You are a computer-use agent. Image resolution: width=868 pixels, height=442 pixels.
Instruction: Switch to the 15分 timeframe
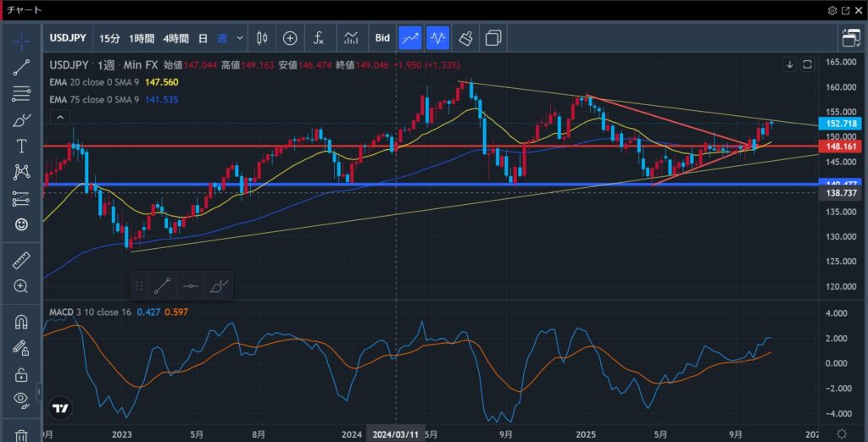pyautogui.click(x=109, y=38)
